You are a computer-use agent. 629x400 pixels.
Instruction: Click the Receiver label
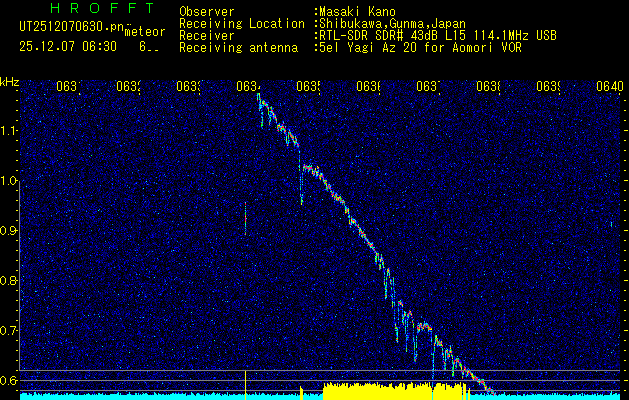207,36
